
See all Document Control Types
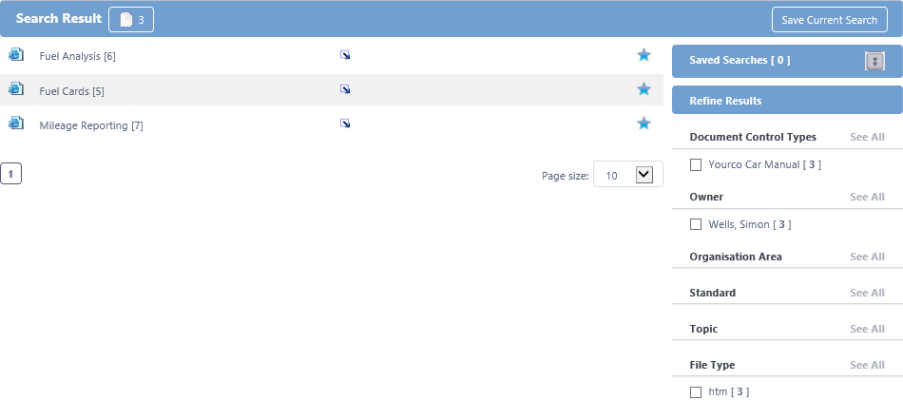click(867, 137)
